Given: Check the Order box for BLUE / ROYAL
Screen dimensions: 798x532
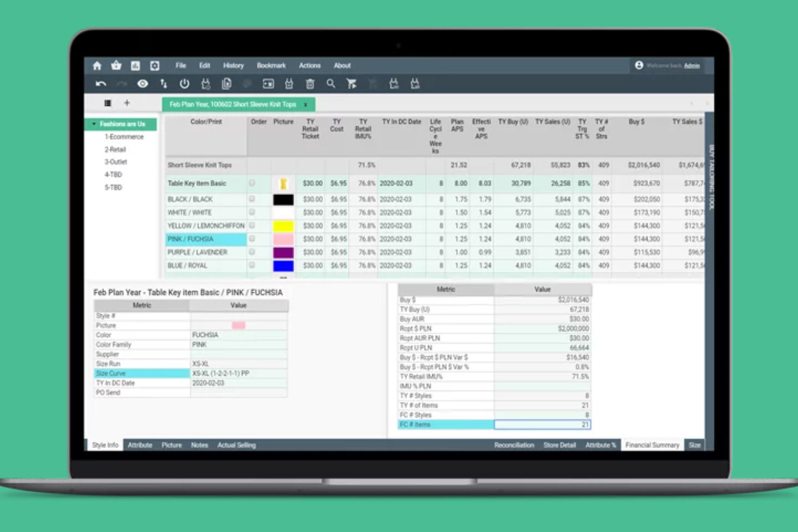Looking at the screenshot, I should coord(252,265).
